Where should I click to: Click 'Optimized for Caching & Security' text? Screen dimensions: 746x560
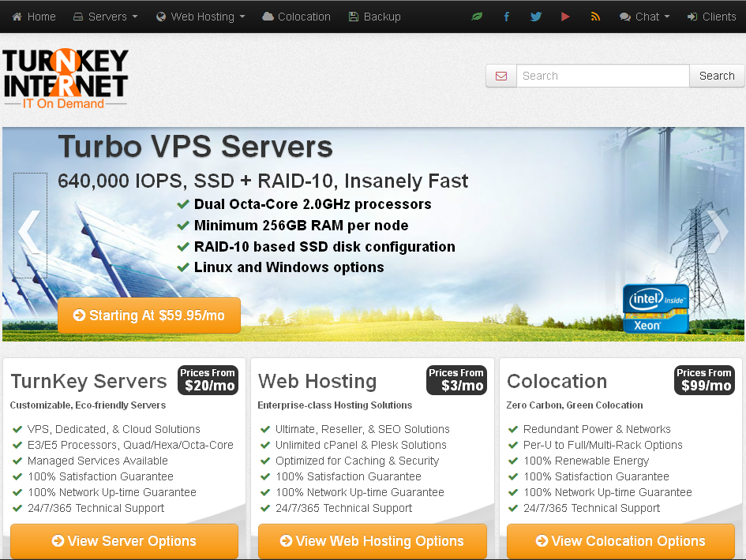[x=358, y=461]
